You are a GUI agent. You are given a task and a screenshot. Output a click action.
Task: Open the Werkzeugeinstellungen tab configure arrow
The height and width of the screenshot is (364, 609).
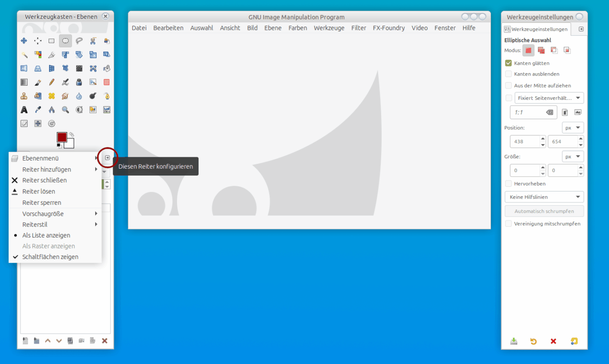pyautogui.click(x=580, y=29)
